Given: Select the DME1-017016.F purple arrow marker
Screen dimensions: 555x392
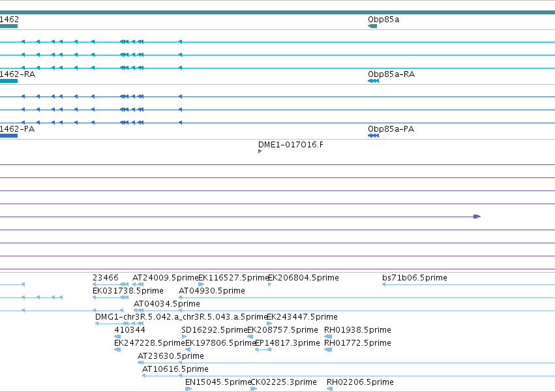Looking at the screenshot, I should (x=260, y=151).
